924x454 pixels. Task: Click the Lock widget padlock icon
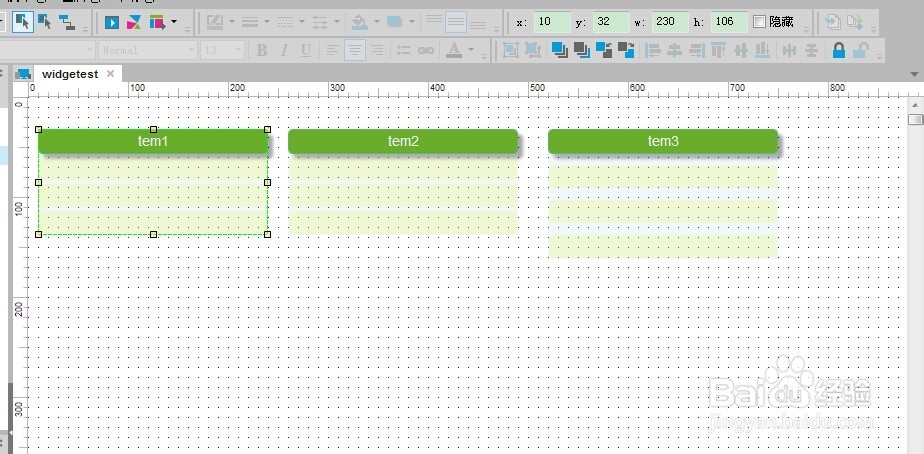click(x=839, y=51)
